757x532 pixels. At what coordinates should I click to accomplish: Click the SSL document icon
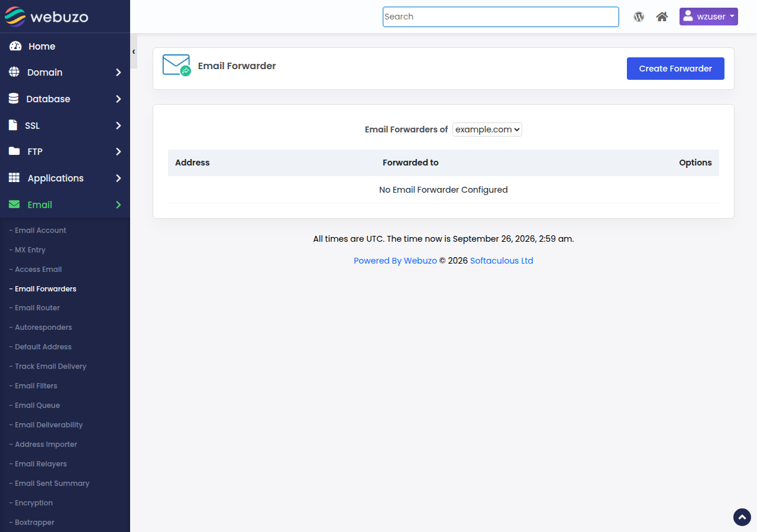point(13,125)
